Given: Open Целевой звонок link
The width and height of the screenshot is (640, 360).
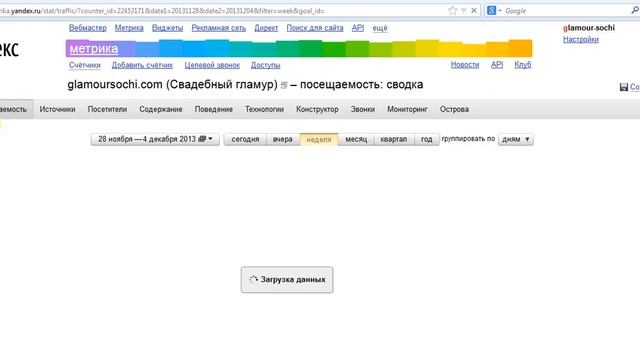Looking at the screenshot, I should coord(212,65).
